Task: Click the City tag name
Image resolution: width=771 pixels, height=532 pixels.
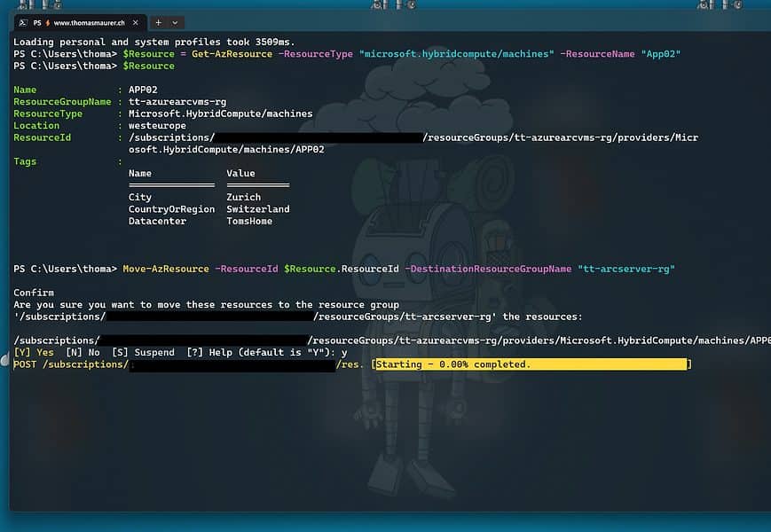Action: click(x=140, y=198)
